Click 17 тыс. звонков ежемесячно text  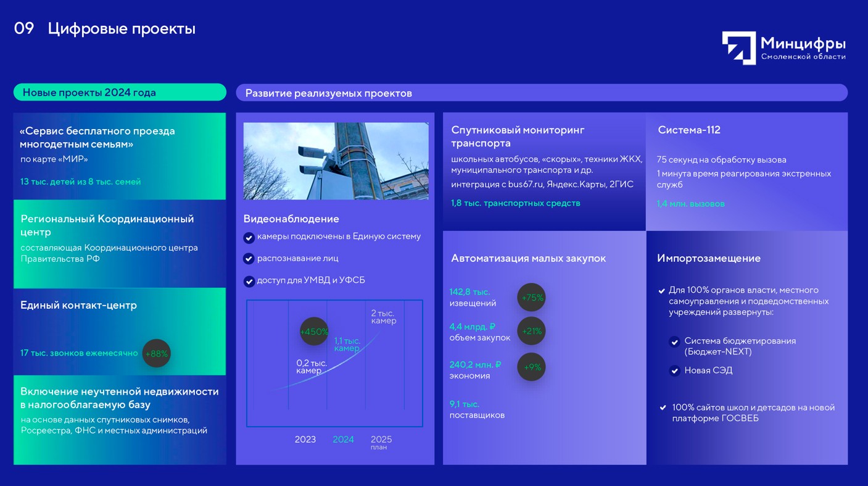pos(79,353)
